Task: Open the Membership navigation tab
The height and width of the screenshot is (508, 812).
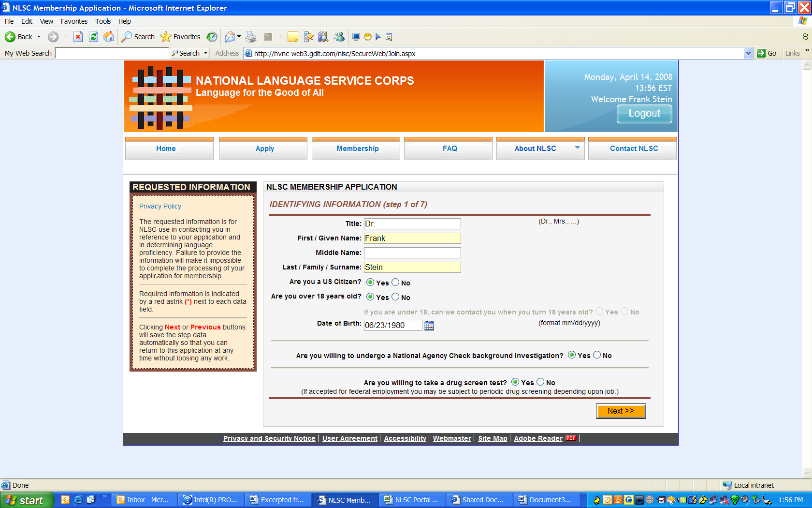Action: (356, 149)
